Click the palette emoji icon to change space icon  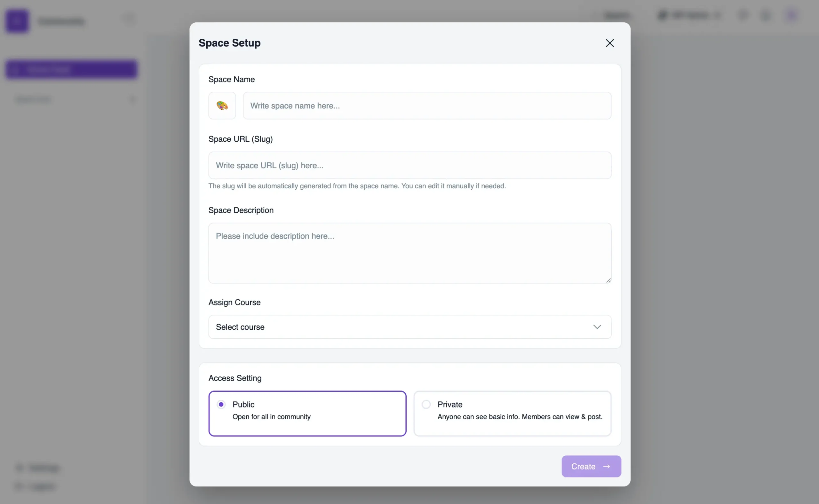coord(222,106)
